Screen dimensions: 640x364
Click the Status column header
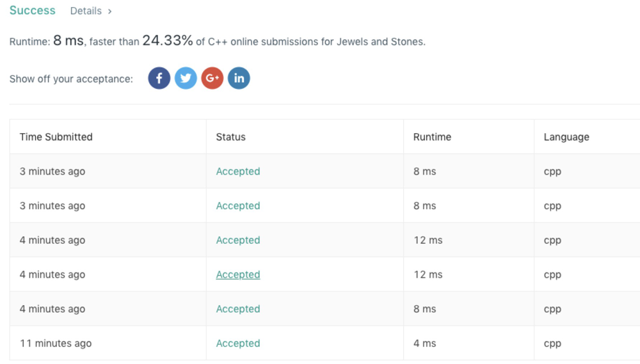coord(230,137)
